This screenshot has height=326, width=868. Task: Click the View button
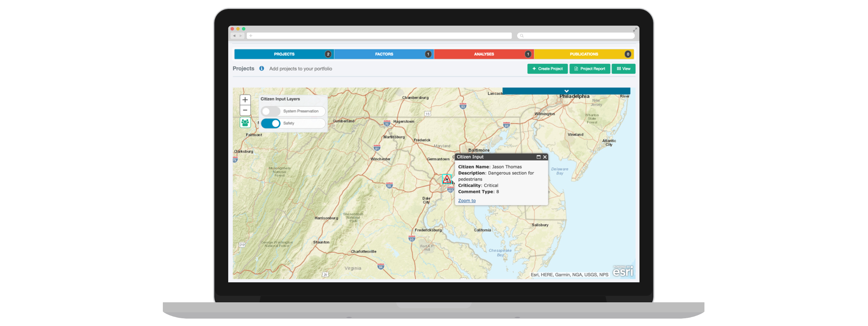624,69
